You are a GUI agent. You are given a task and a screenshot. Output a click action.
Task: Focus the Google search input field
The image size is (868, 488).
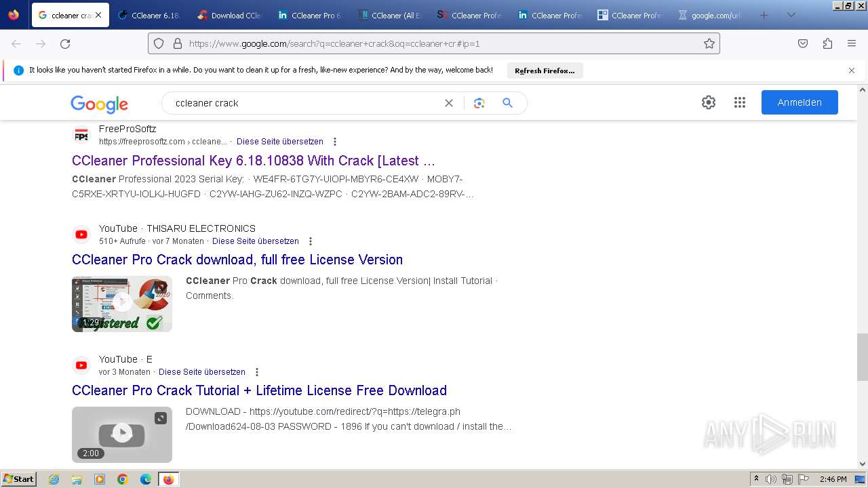305,103
